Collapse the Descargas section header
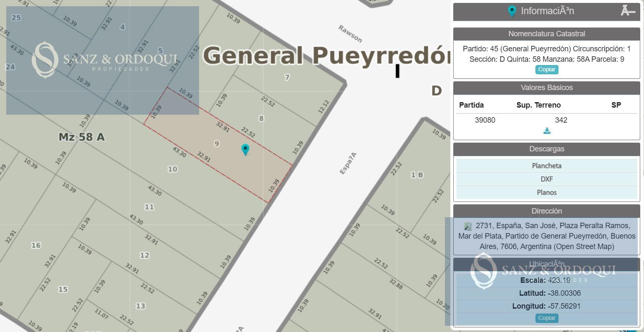Image resolution: width=644 pixels, height=332 pixels. pos(547,149)
